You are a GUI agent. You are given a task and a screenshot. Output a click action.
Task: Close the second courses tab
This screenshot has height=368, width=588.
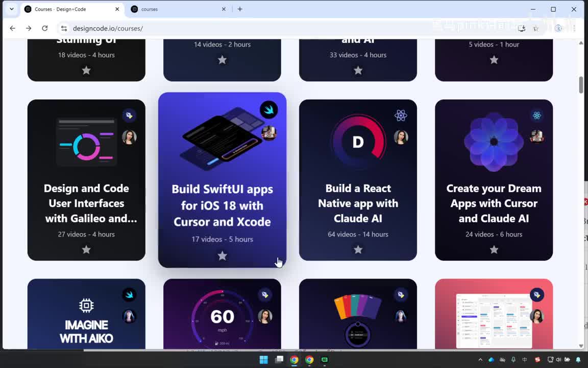coord(224,9)
